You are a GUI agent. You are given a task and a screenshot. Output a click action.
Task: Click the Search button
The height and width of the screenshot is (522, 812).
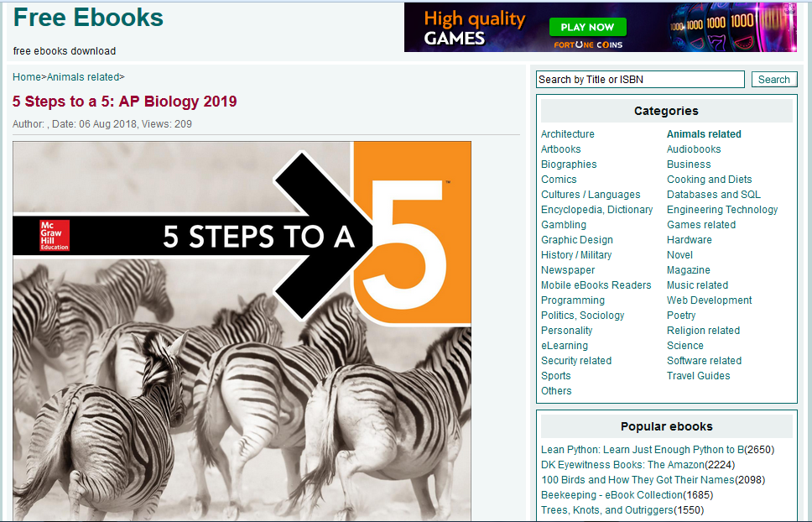click(774, 79)
